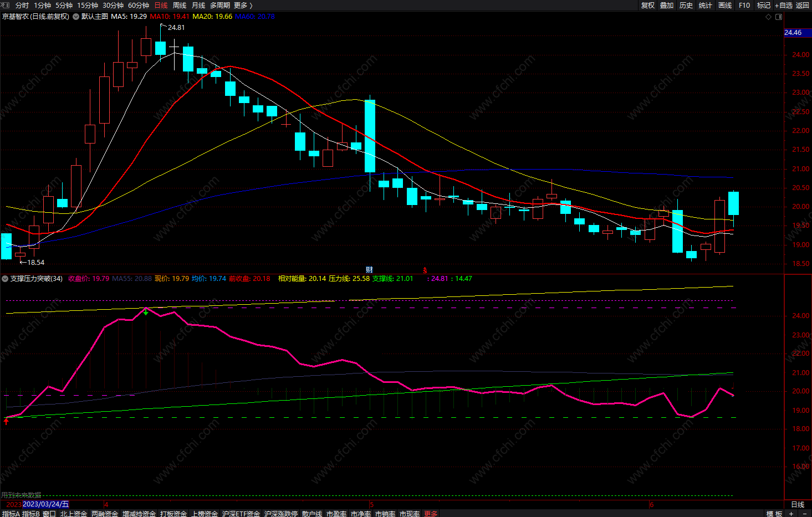Click the 2023/03/24 date marker on timeline

[46, 504]
